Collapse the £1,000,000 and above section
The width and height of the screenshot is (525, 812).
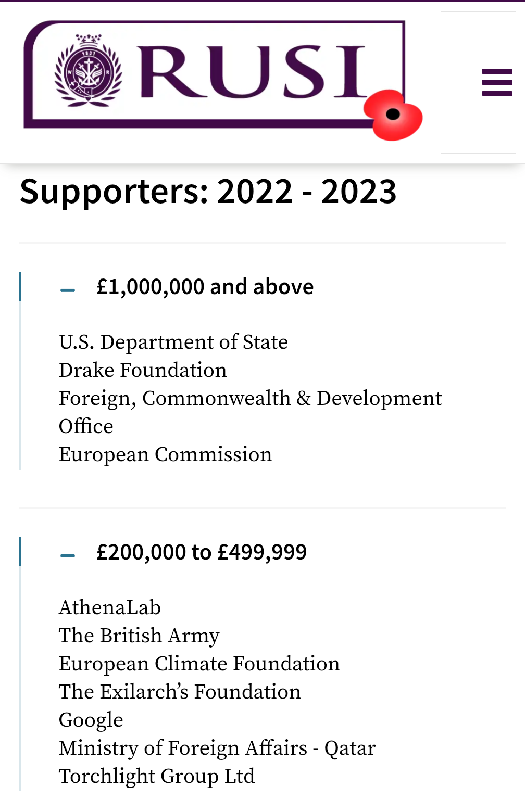pos(205,287)
